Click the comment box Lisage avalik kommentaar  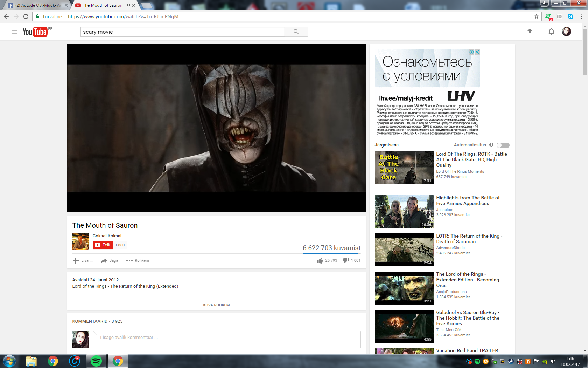(229, 340)
